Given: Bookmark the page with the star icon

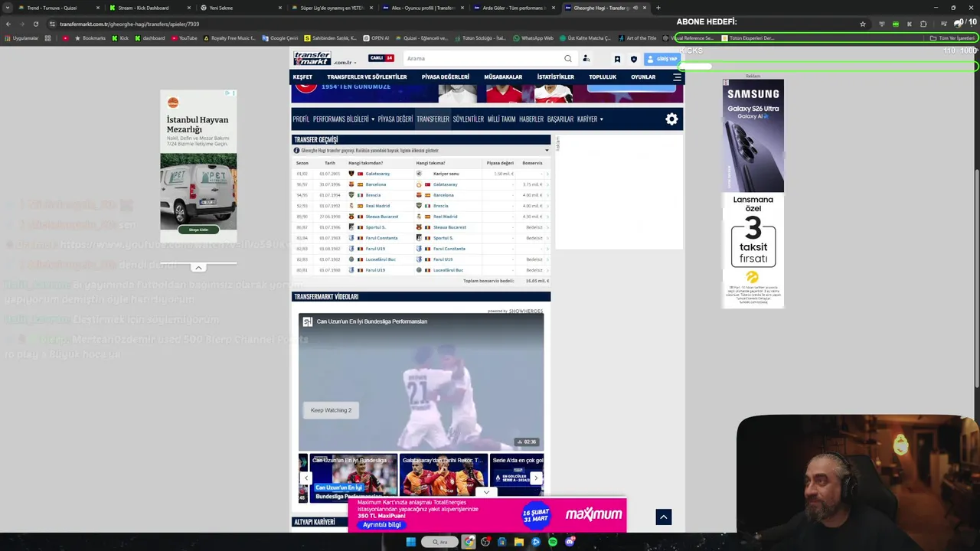Looking at the screenshot, I should tap(863, 24).
